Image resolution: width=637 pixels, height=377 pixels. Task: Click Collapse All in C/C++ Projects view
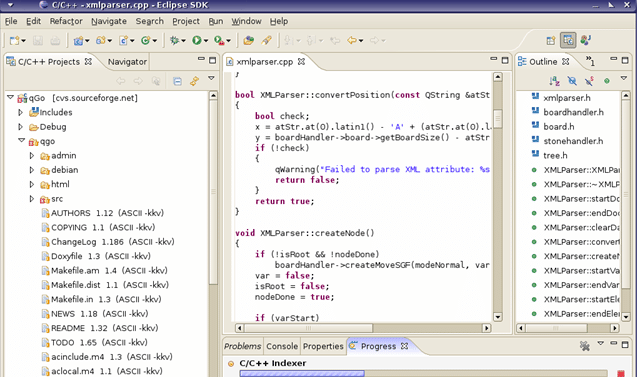click(x=178, y=81)
